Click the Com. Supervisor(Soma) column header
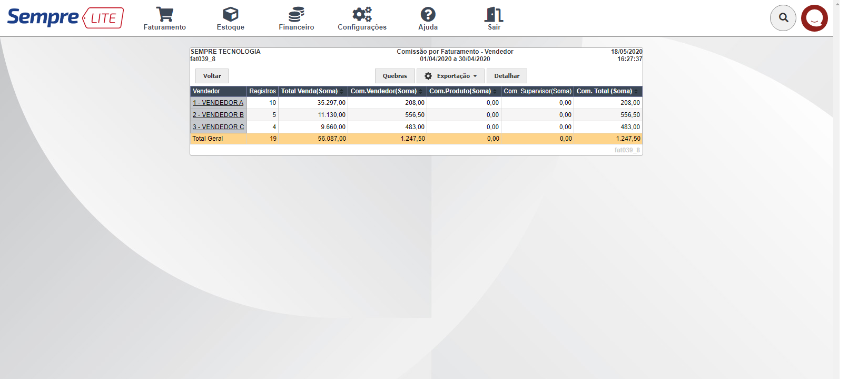This screenshot has height=379, width=868. pos(537,91)
